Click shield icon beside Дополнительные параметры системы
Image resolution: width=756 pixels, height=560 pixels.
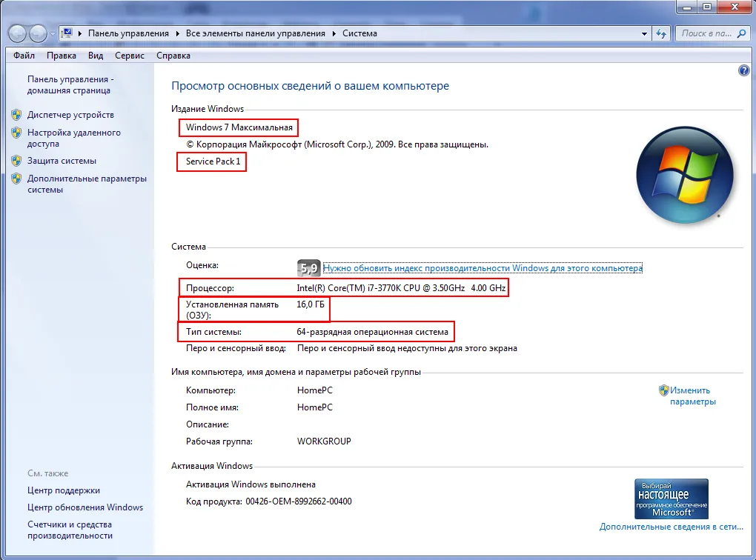[x=16, y=179]
